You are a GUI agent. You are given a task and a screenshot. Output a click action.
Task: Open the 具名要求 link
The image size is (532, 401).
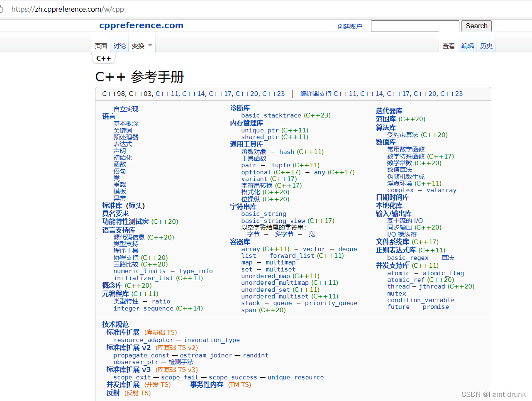115,213
